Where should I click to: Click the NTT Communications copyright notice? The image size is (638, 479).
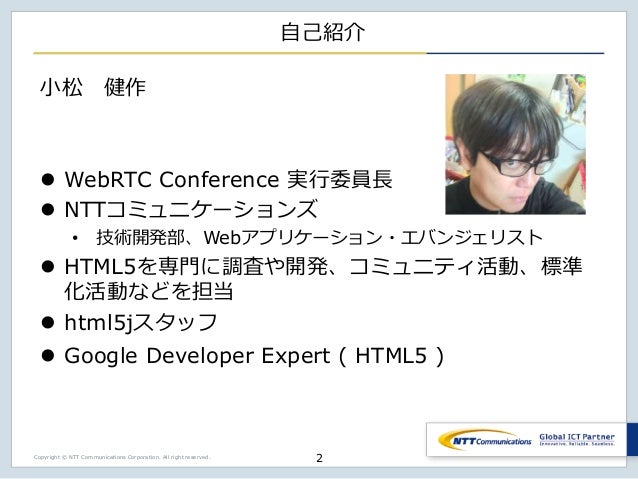[122, 457]
